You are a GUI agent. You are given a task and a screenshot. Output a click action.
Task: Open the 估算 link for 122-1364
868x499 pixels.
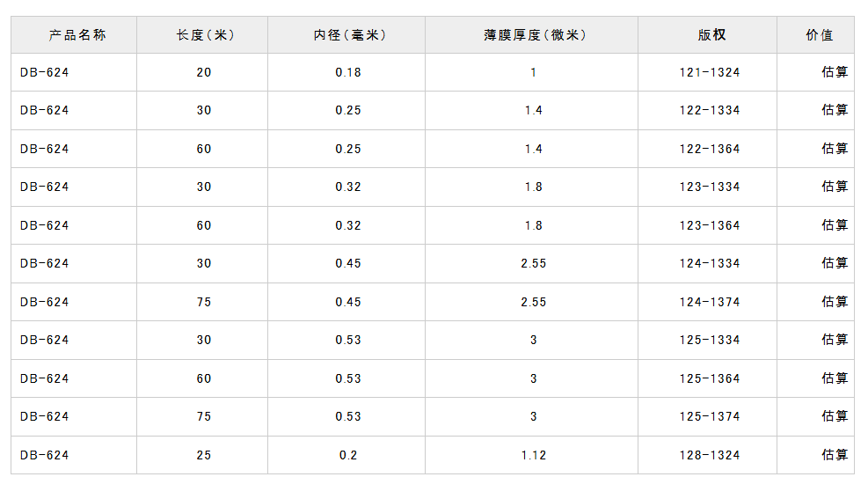point(835,149)
